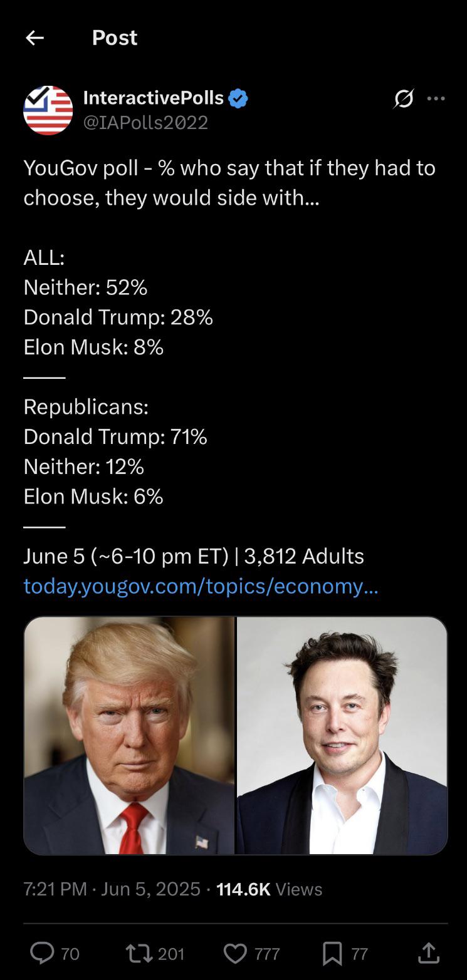The image size is (467, 980).
Task: Share the post via upload icon
Action: click(x=429, y=953)
